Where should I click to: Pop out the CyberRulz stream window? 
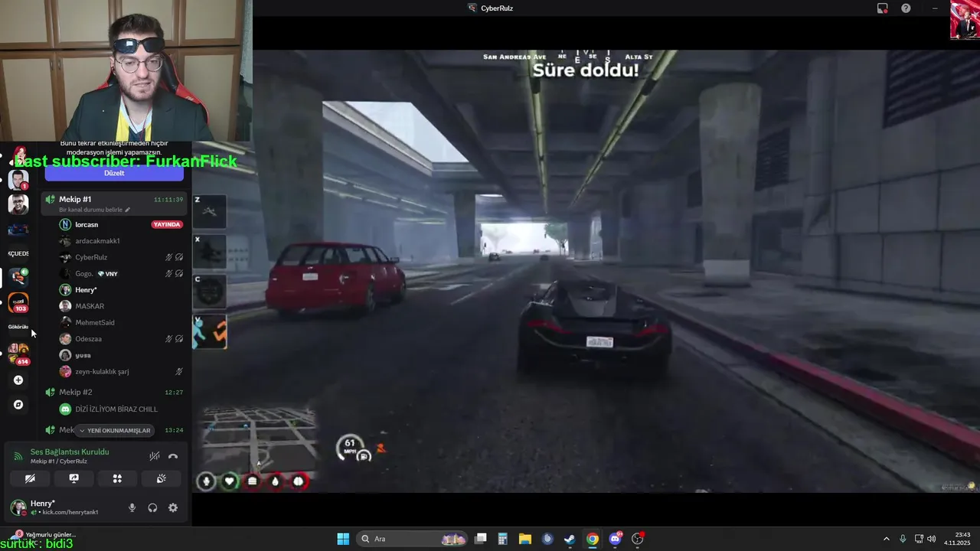pos(882,8)
